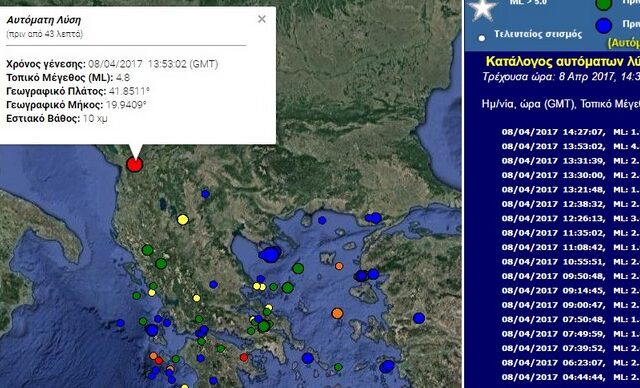The height and width of the screenshot is (388, 640).
Task: Click the Κατάλογος αυτόματων heading
Action: click(x=562, y=62)
